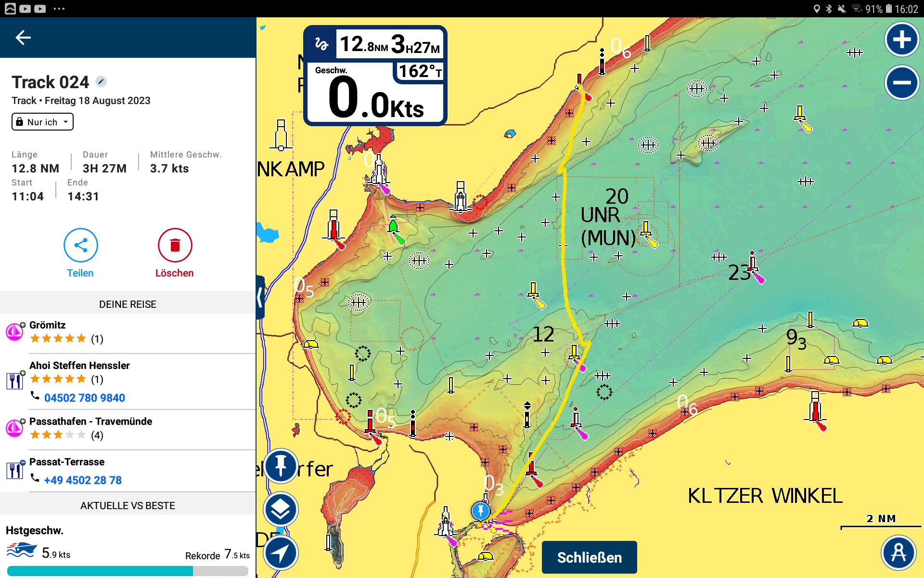Tap the speed and distance data box
Screen dimensions: 924x578
tap(375, 76)
